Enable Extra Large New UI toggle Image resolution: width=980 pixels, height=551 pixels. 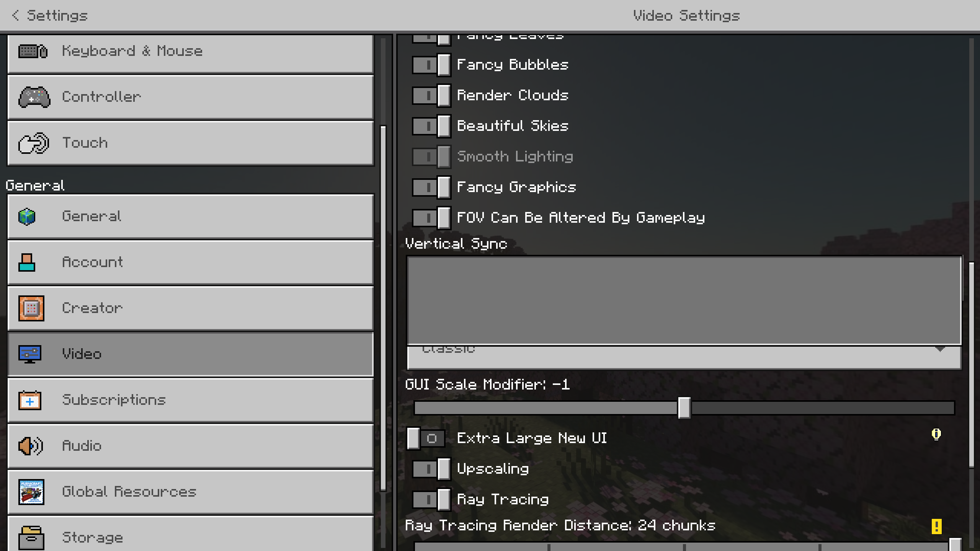coord(426,439)
